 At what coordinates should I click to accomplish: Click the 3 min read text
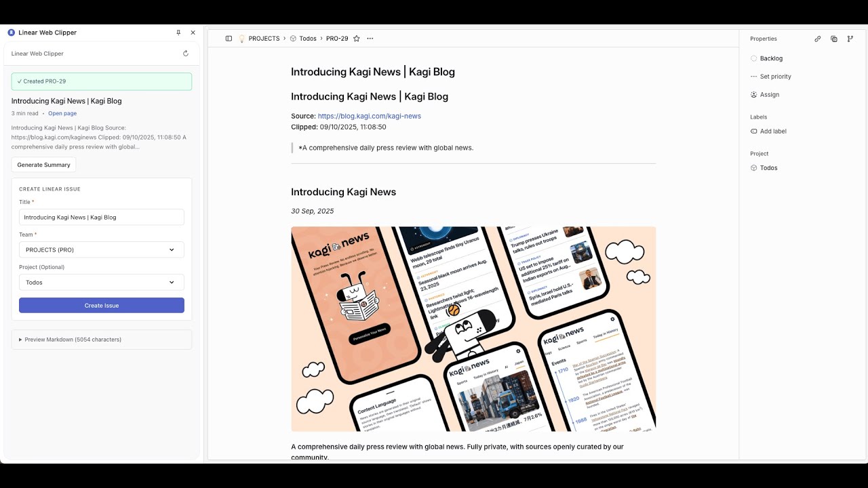(25, 114)
